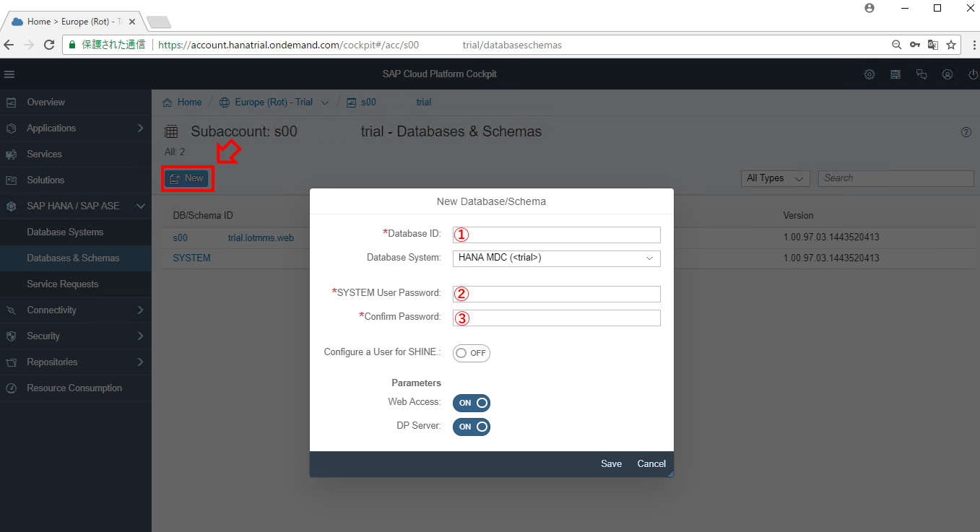Open the feedback chat bubbles icon
This screenshot has height=532, width=980.
(x=921, y=74)
